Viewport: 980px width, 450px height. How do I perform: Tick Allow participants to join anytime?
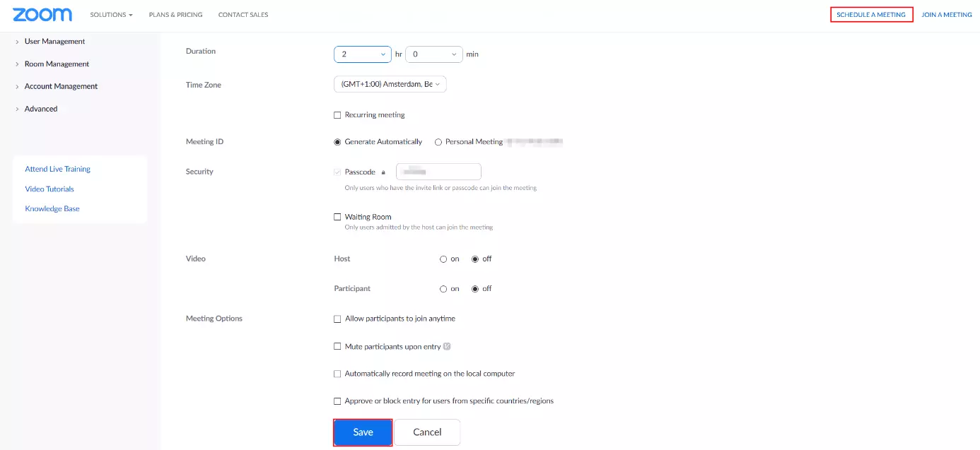coord(337,319)
